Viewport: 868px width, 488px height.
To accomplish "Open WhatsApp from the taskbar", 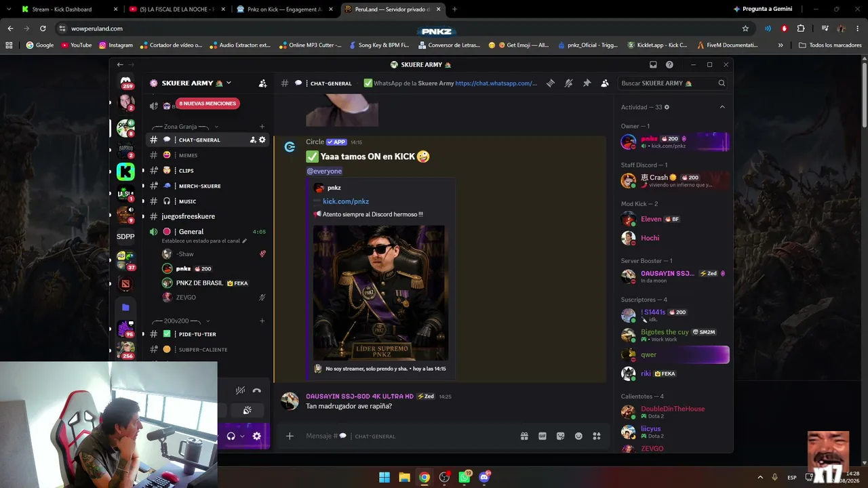I will pos(465,477).
